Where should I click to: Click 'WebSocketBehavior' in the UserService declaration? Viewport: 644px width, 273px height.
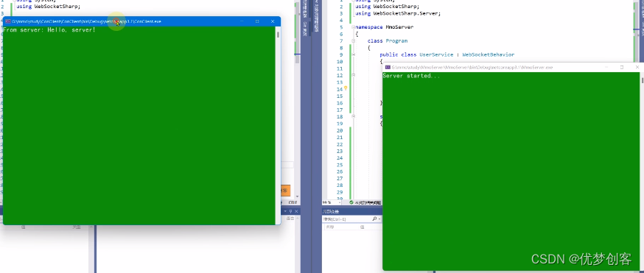(x=489, y=54)
